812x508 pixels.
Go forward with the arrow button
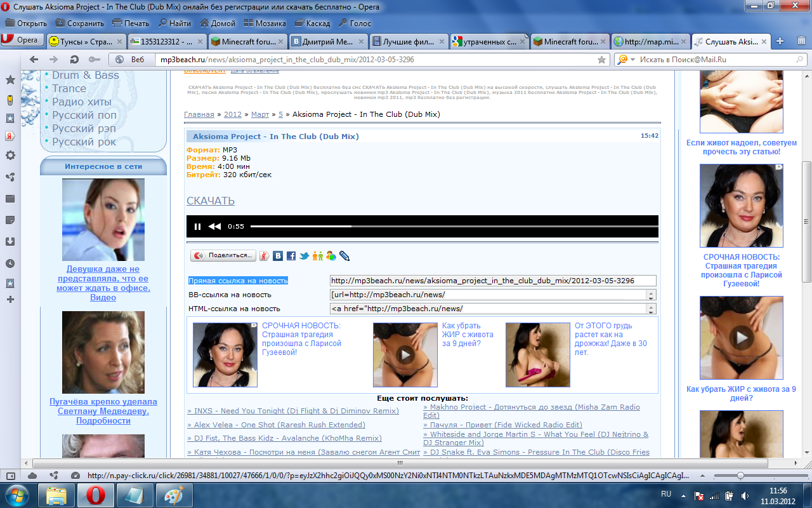[54, 59]
